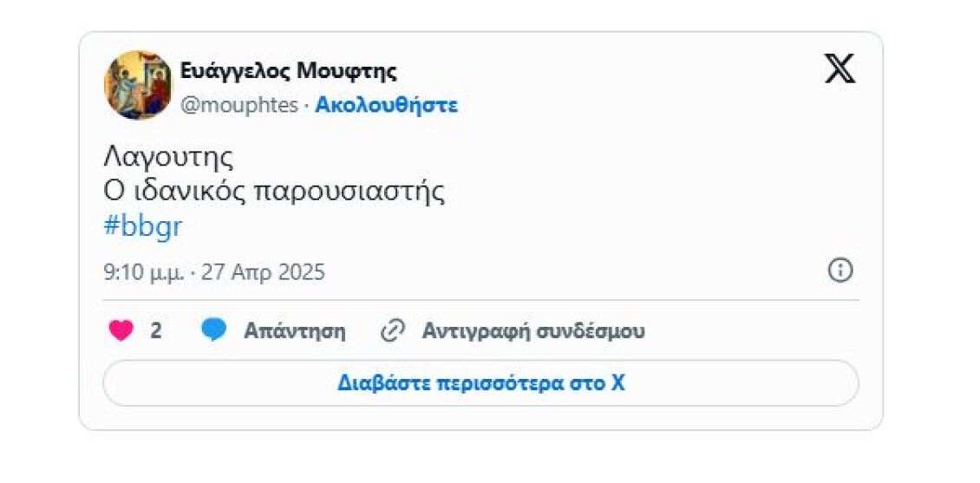980x483 pixels.
Task: Click the like count number 2
Action: (156, 330)
